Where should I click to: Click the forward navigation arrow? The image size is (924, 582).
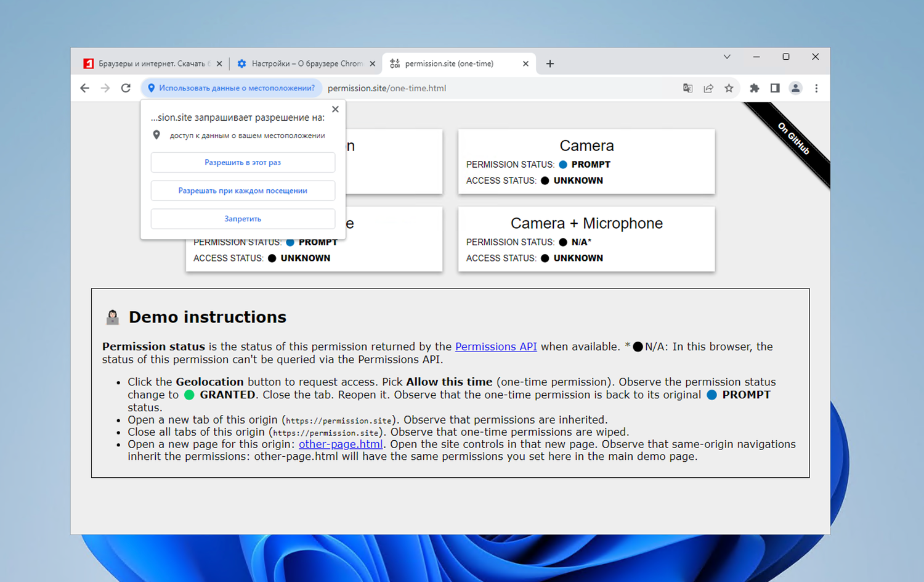[x=105, y=88]
